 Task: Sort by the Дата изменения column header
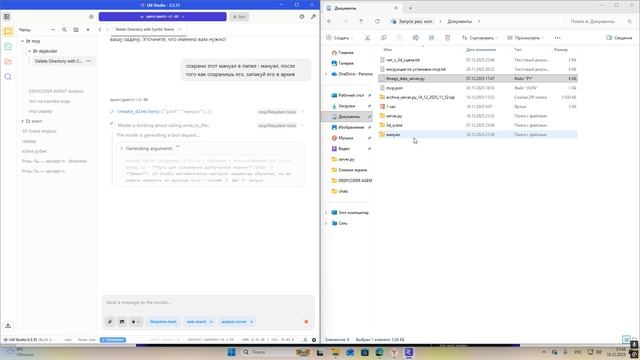[481, 49]
